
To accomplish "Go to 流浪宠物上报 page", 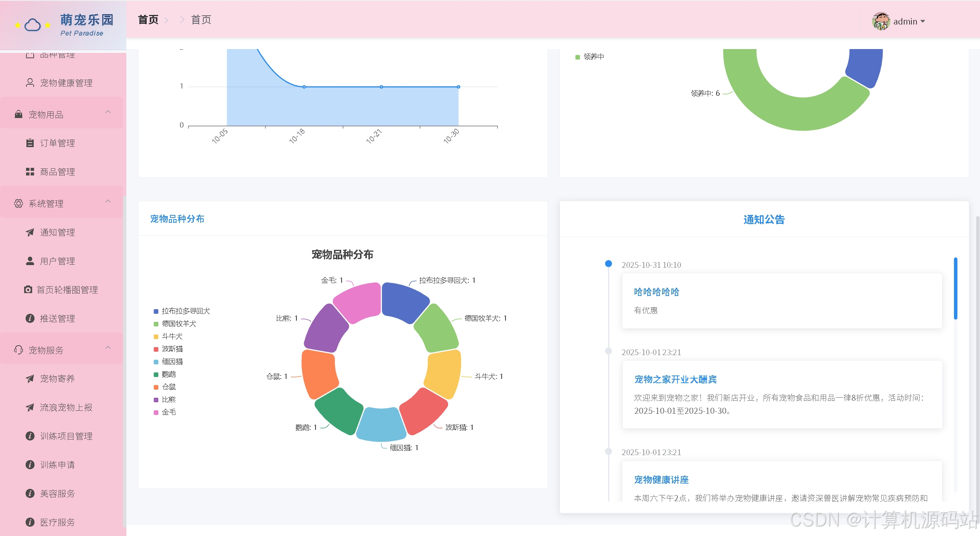I will click(61, 407).
